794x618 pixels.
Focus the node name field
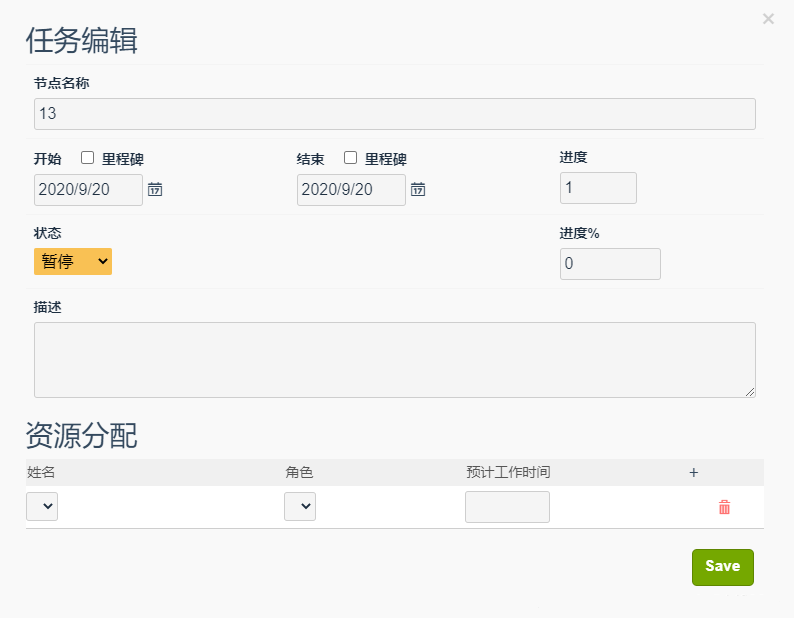click(x=394, y=114)
